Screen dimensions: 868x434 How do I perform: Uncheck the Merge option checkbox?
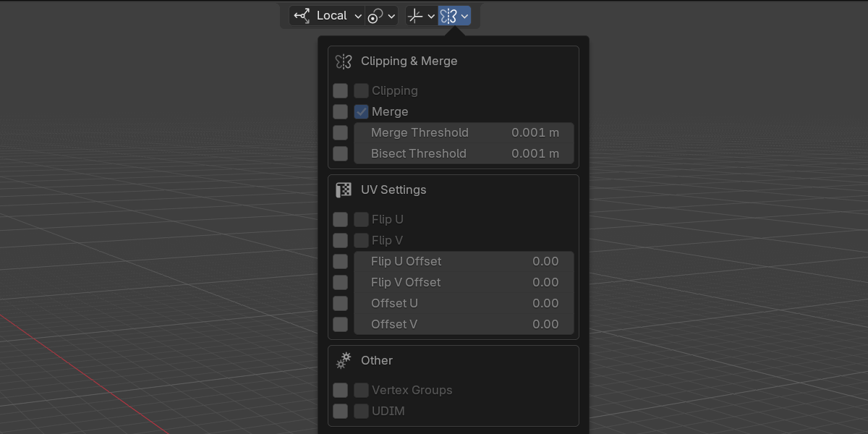(x=362, y=112)
